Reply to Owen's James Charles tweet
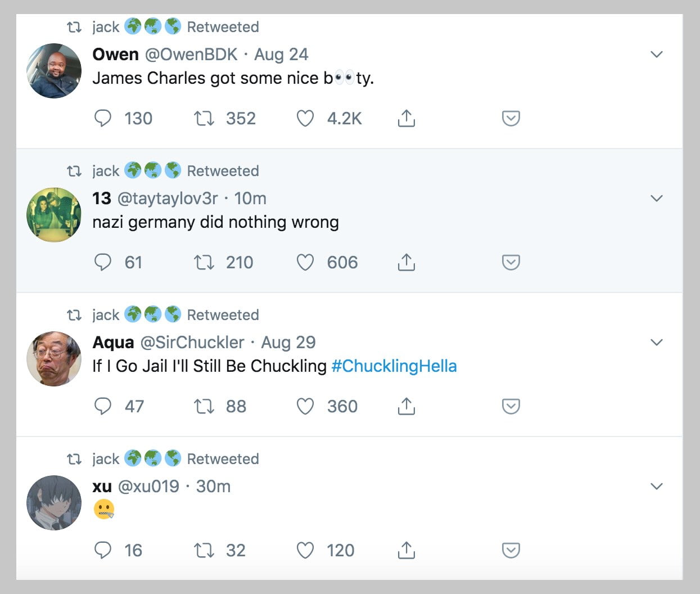 (x=103, y=118)
